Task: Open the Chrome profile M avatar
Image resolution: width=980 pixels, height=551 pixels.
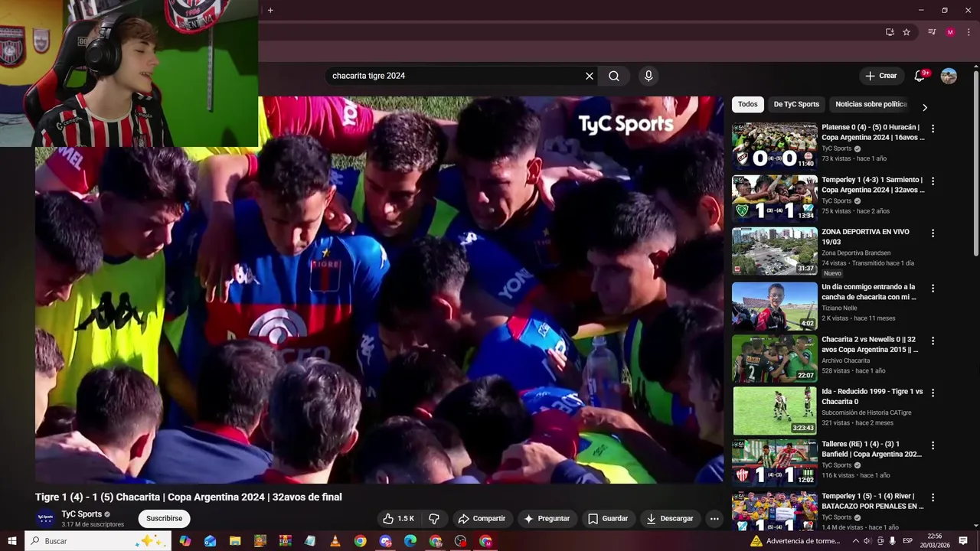Action: click(950, 32)
